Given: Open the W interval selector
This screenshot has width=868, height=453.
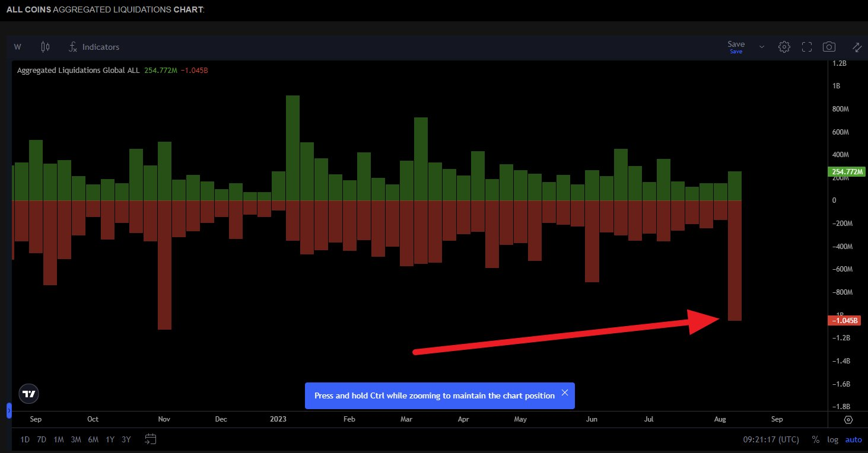Looking at the screenshot, I should tap(17, 47).
